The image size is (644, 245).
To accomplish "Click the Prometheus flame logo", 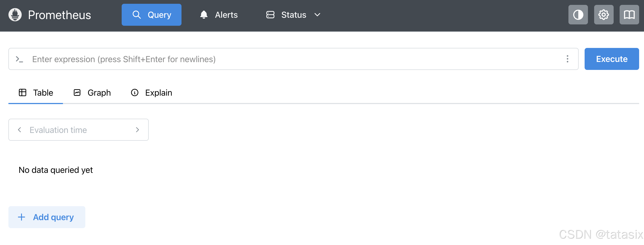I will click(x=15, y=15).
